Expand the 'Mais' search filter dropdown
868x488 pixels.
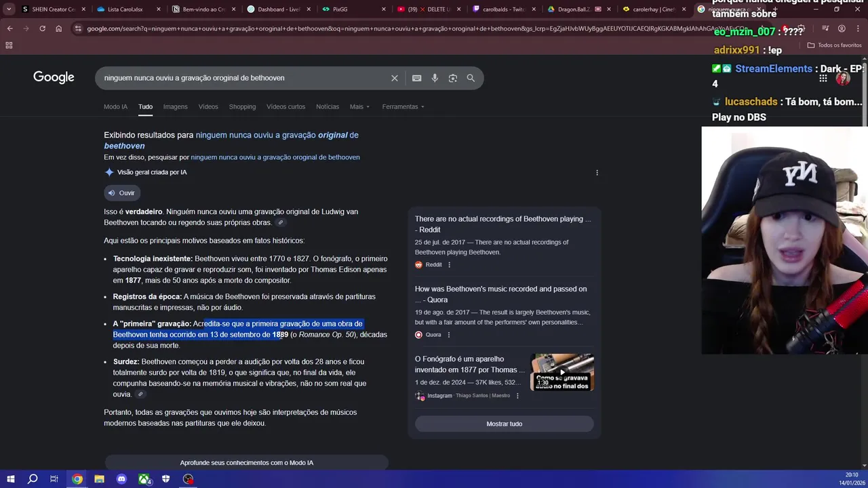[359, 106]
